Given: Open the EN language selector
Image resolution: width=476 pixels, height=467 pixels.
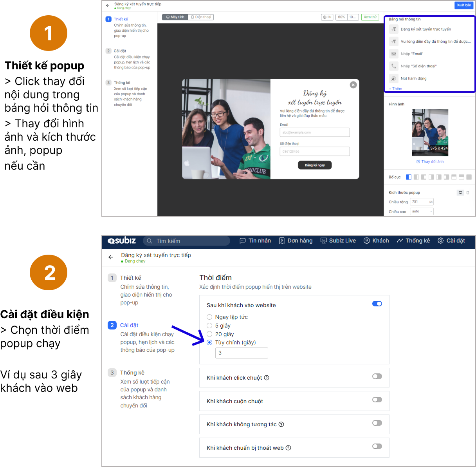Looking at the screenshot, I should pyautogui.click(x=327, y=17).
